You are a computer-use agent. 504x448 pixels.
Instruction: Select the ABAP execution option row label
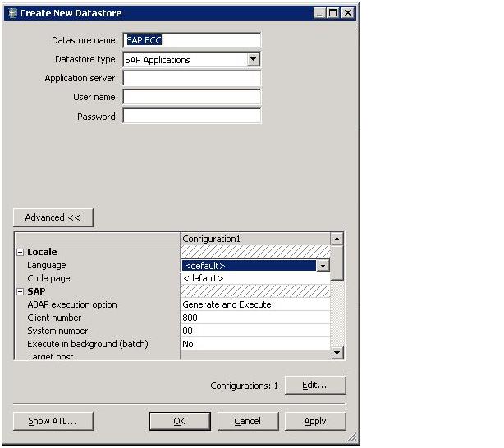72,304
